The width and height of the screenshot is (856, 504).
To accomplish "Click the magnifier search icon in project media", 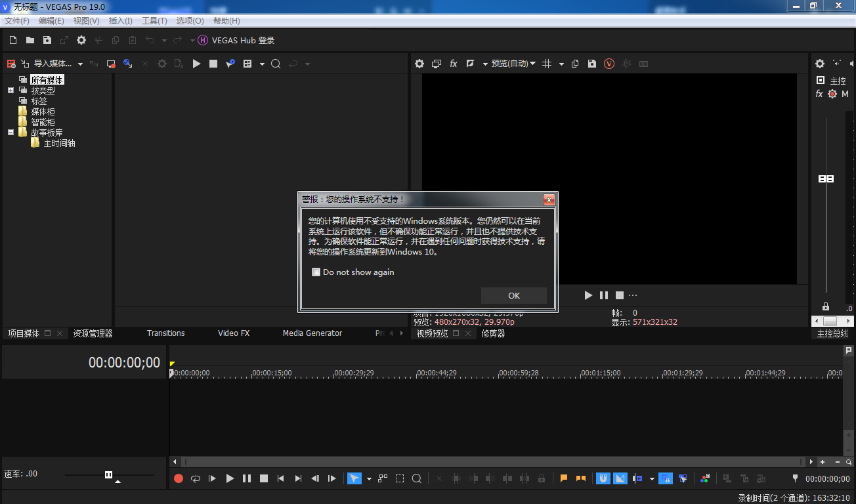I will [276, 64].
